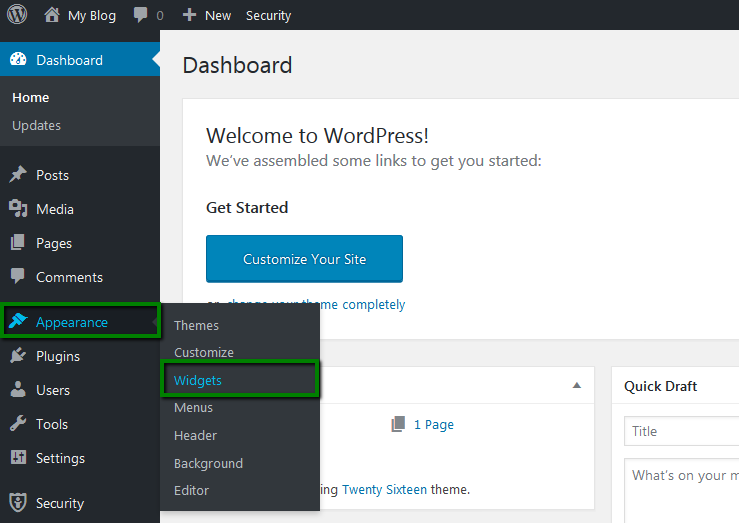Click the plus icon next to New
739x523 pixels.
point(189,15)
